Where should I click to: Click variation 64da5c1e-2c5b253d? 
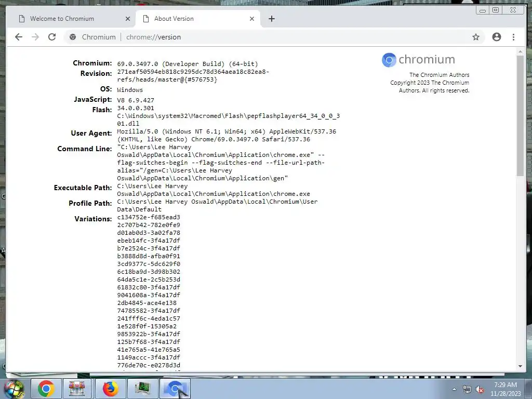coord(149,280)
